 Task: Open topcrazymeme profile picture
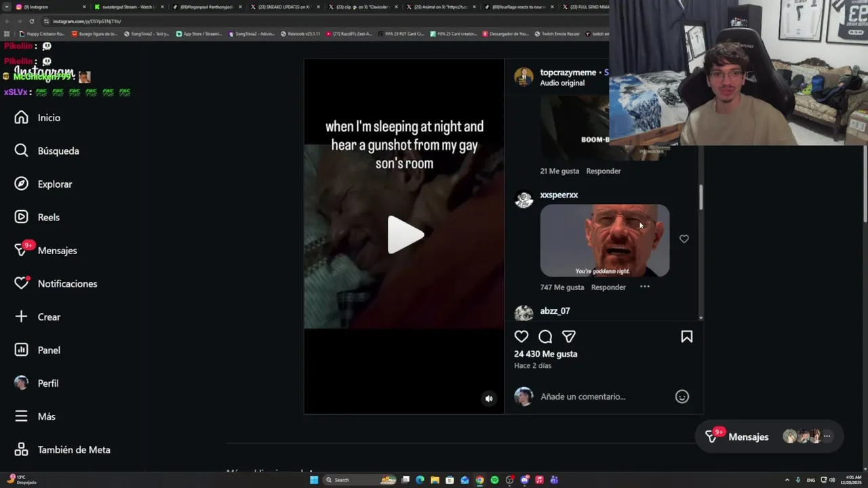pyautogui.click(x=524, y=77)
